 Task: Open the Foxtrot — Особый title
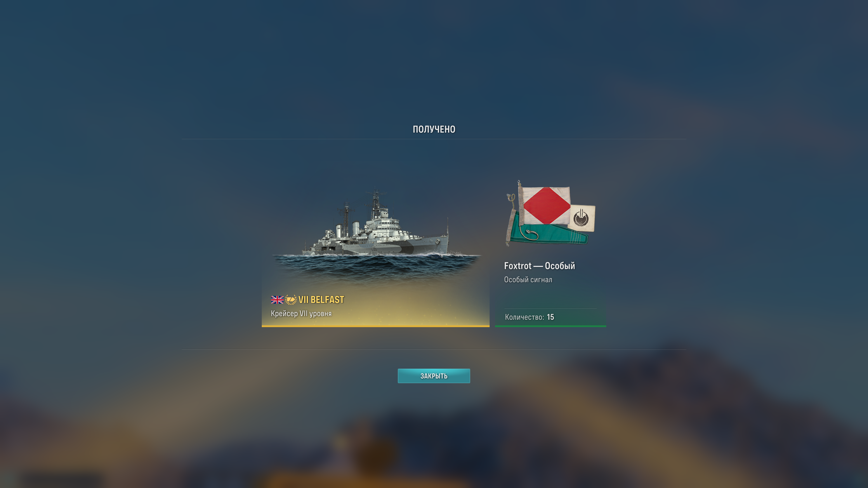pyautogui.click(x=539, y=266)
